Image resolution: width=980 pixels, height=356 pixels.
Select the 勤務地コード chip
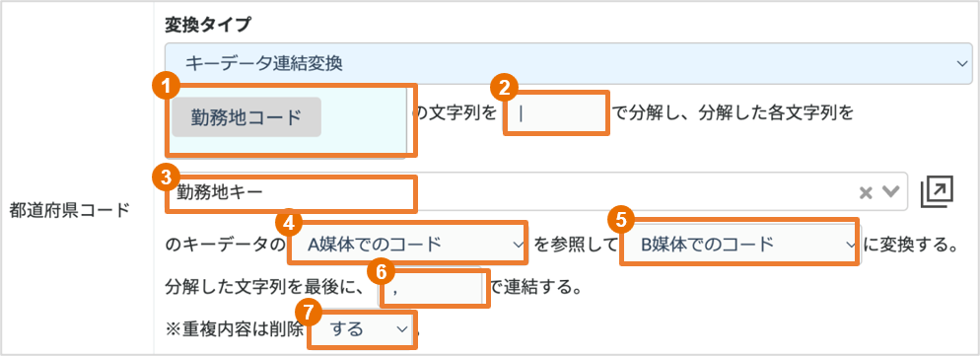click(246, 117)
